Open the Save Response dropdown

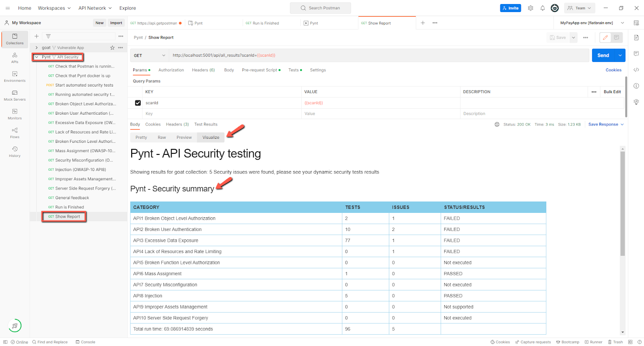(606, 124)
